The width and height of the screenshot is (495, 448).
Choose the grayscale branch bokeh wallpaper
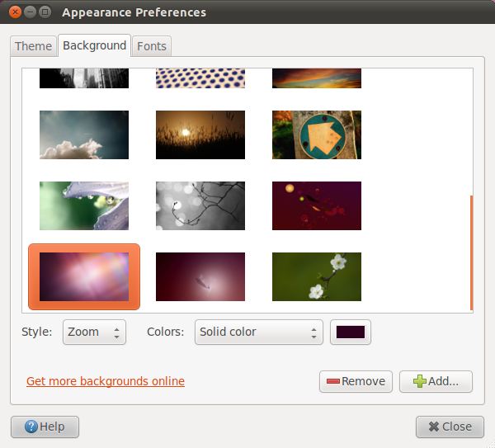point(200,205)
